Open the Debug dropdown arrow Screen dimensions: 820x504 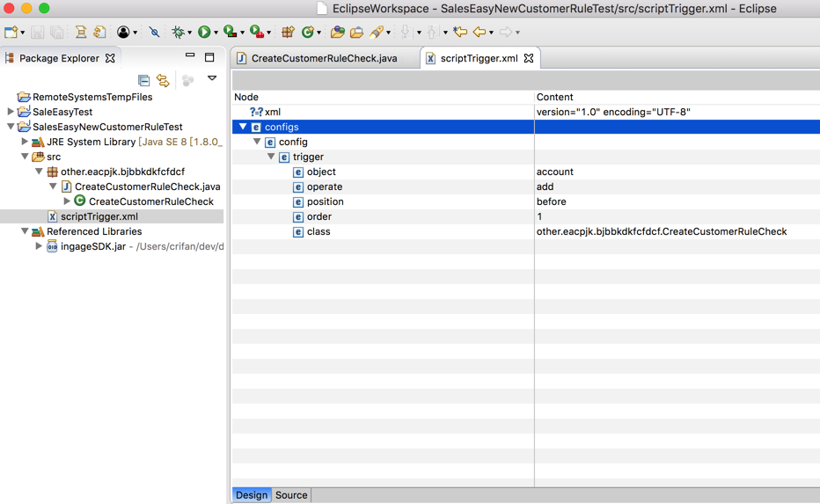189,33
